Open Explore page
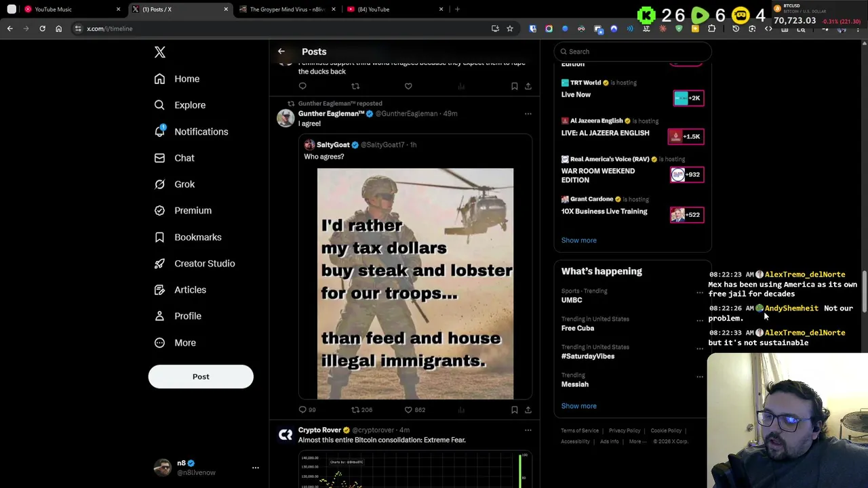868x488 pixels. 180,105
